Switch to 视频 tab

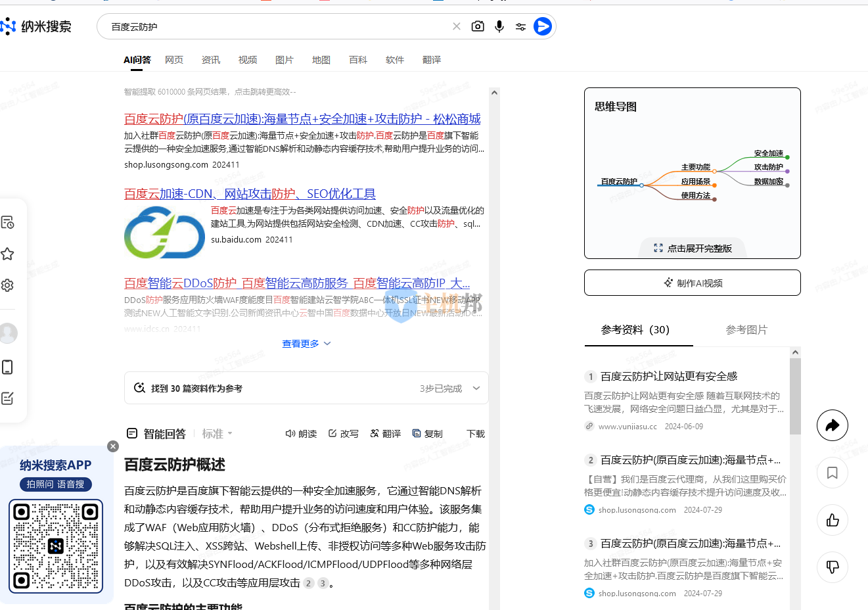[x=248, y=60]
